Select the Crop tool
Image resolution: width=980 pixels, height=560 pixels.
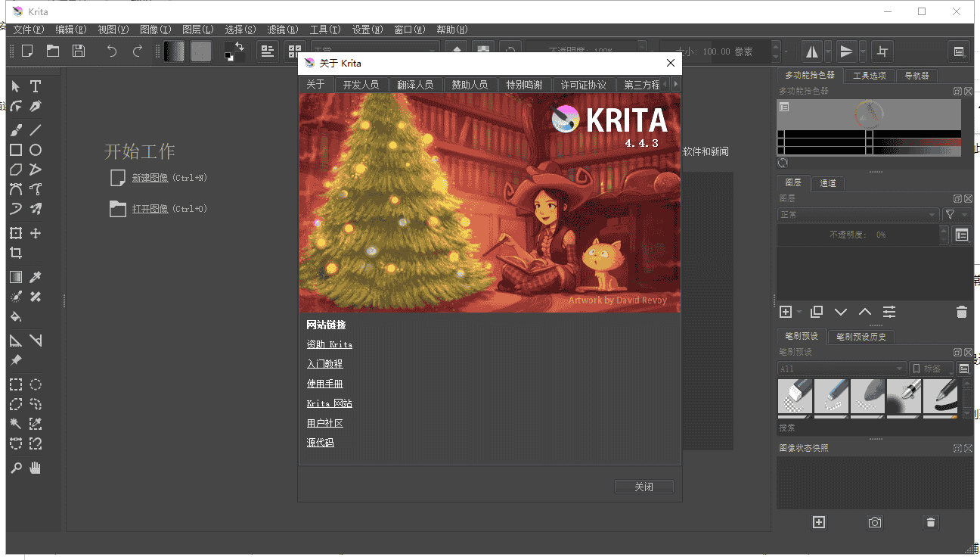(x=15, y=253)
